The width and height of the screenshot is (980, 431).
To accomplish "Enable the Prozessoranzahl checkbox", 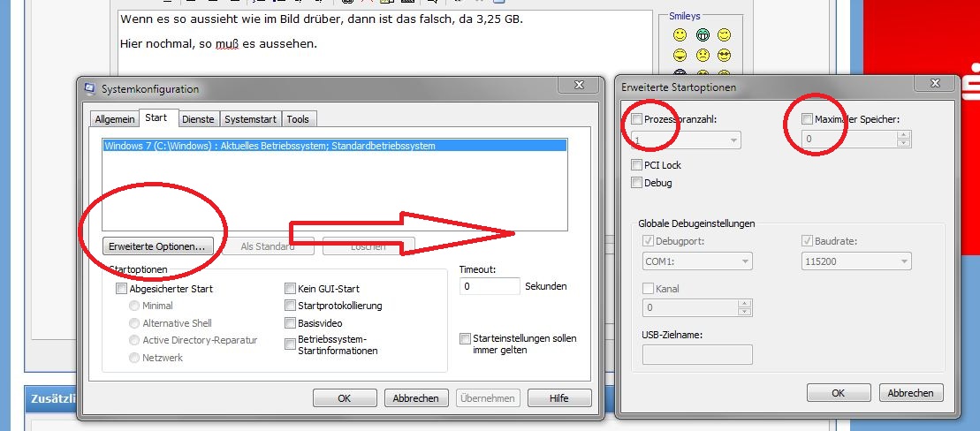I will point(636,118).
